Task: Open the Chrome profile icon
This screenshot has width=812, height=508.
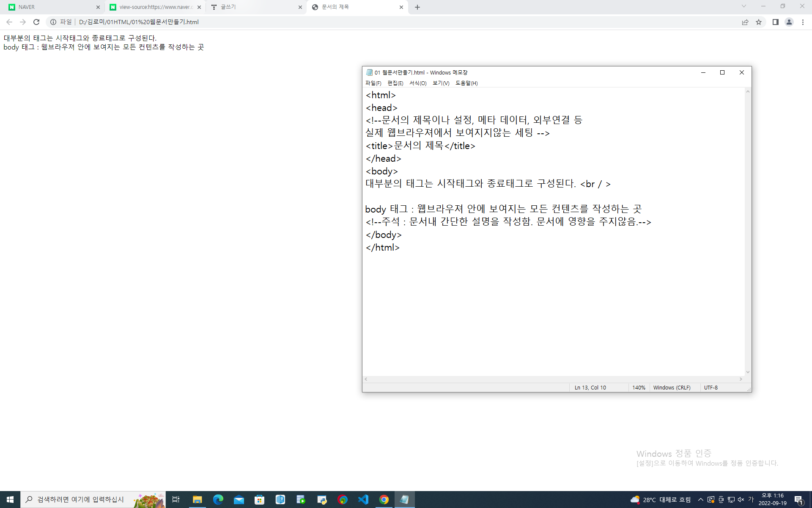Action: point(789,22)
